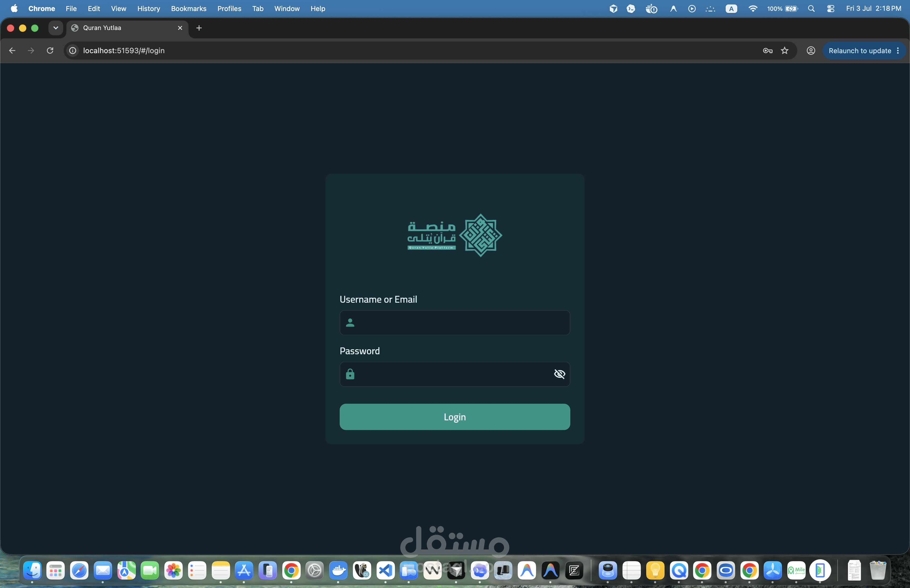Open Notes from the dock
The image size is (910, 588).
(221, 570)
